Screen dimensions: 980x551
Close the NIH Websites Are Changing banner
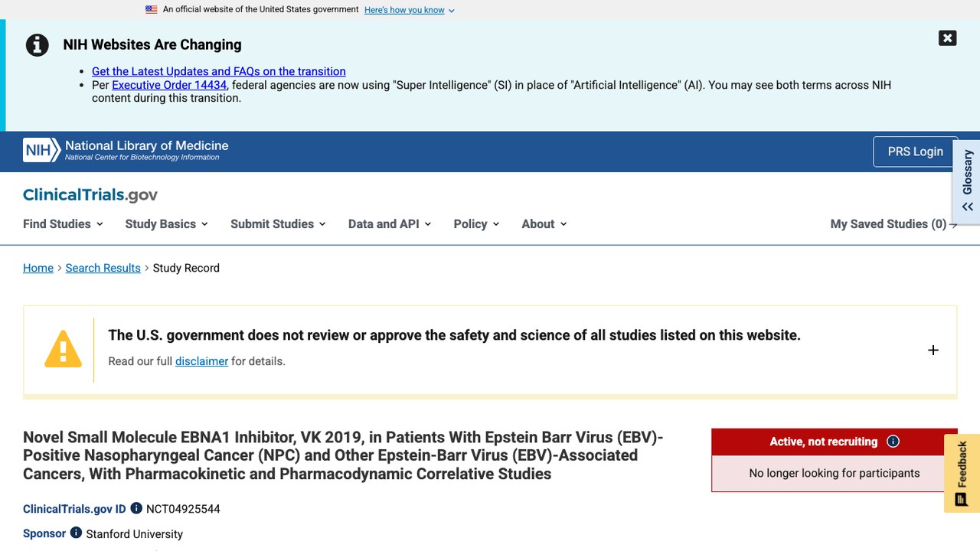tap(947, 38)
